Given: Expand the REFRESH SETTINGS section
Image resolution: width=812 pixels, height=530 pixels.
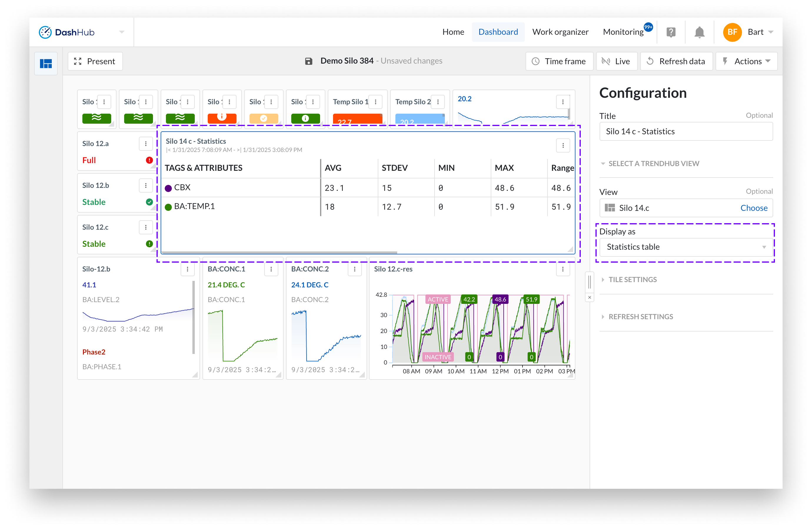Looking at the screenshot, I should coord(640,317).
